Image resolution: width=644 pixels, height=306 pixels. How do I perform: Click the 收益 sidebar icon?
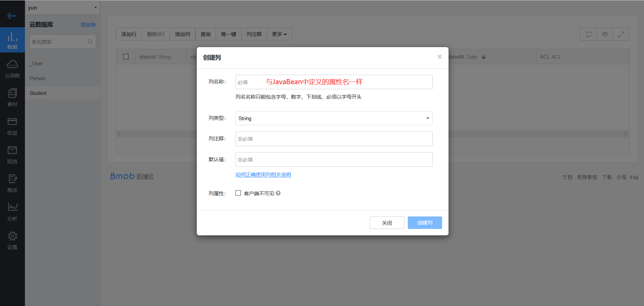[x=12, y=126]
